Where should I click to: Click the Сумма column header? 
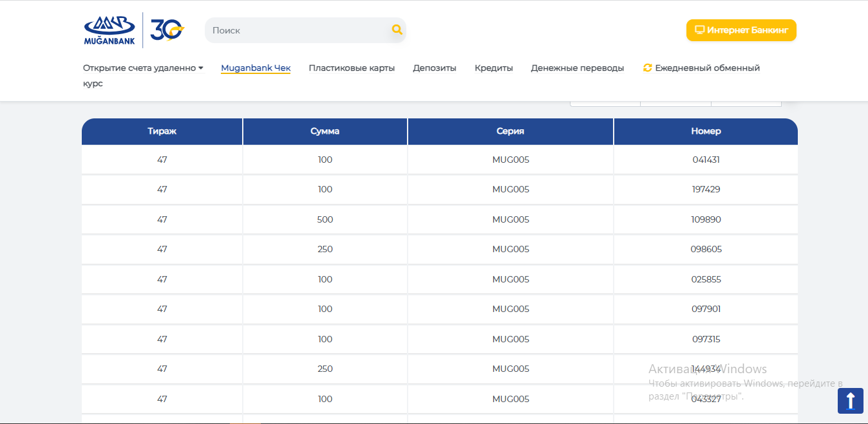(x=325, y=131)
